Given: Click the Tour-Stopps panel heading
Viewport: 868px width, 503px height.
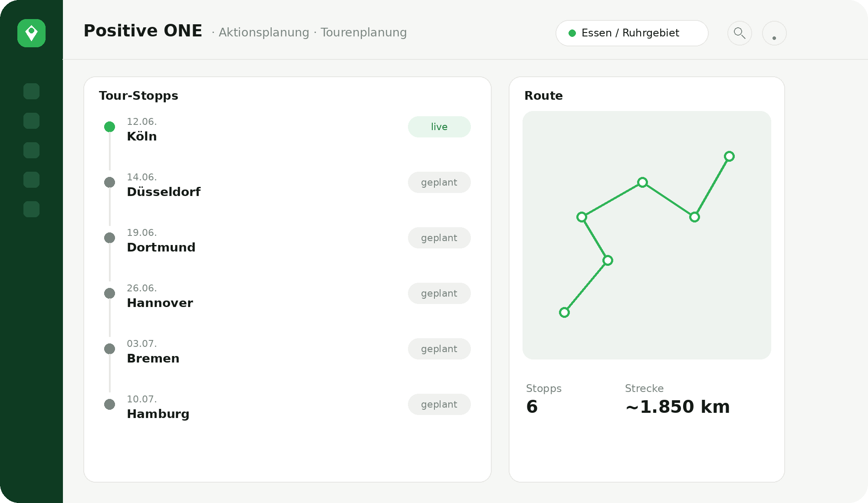Looking at the screenshot, I should click(x=138, y=95).
